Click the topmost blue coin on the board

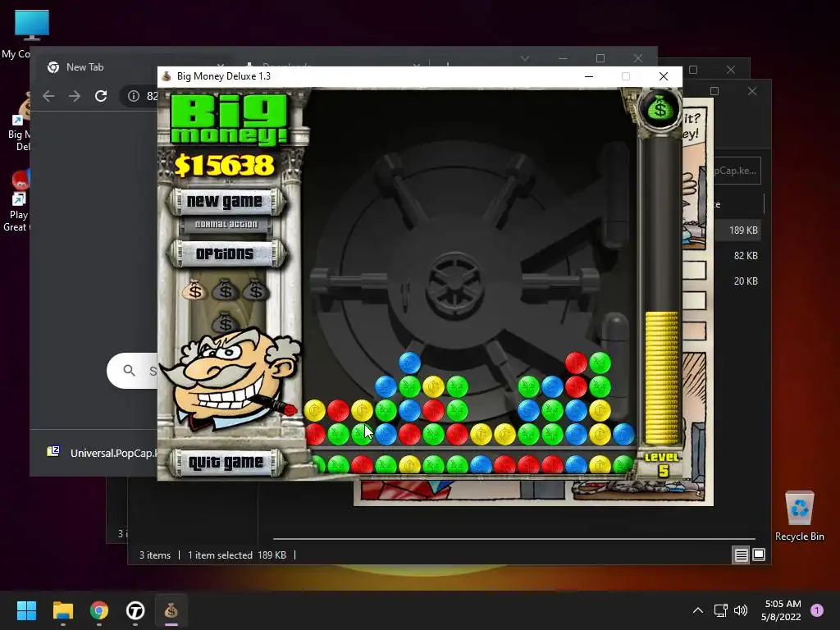(410, 363)
